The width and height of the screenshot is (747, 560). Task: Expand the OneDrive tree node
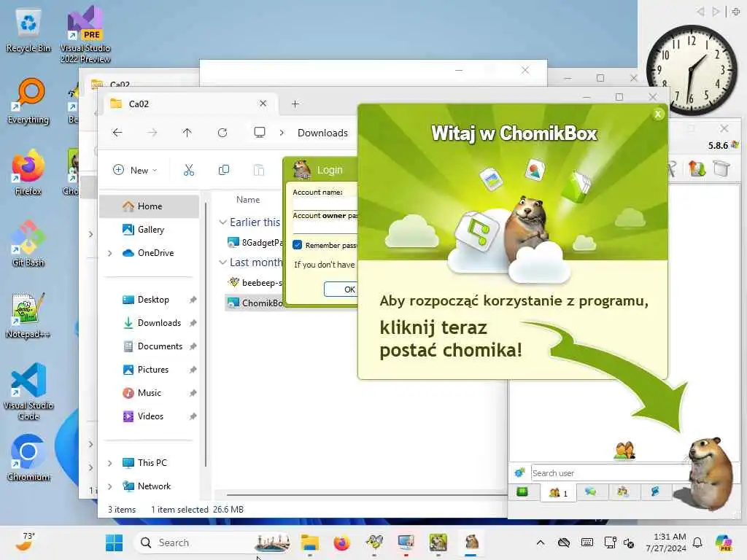tap(110, 253)
